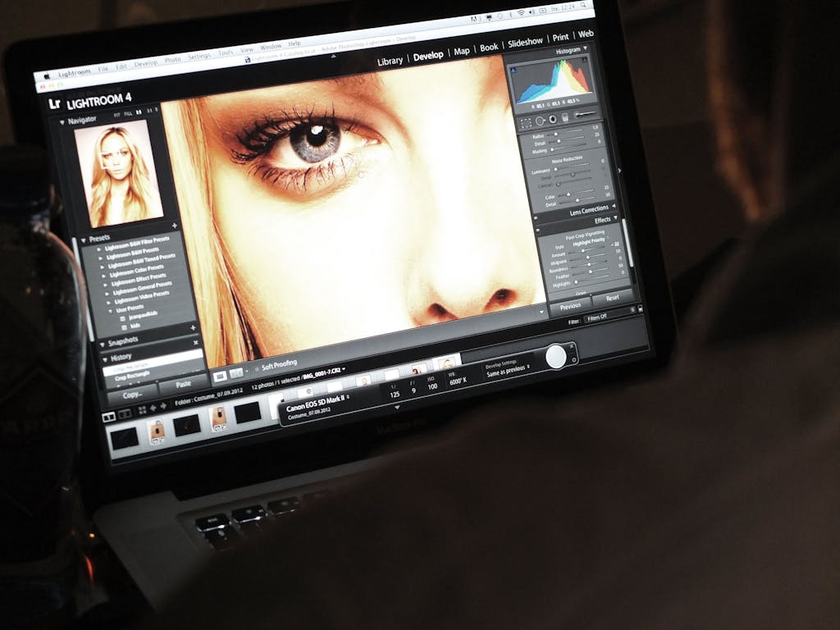Click the Previous button
Image resolution: width=840 pixels, height=630 pixels.
[x=571, y=306]
